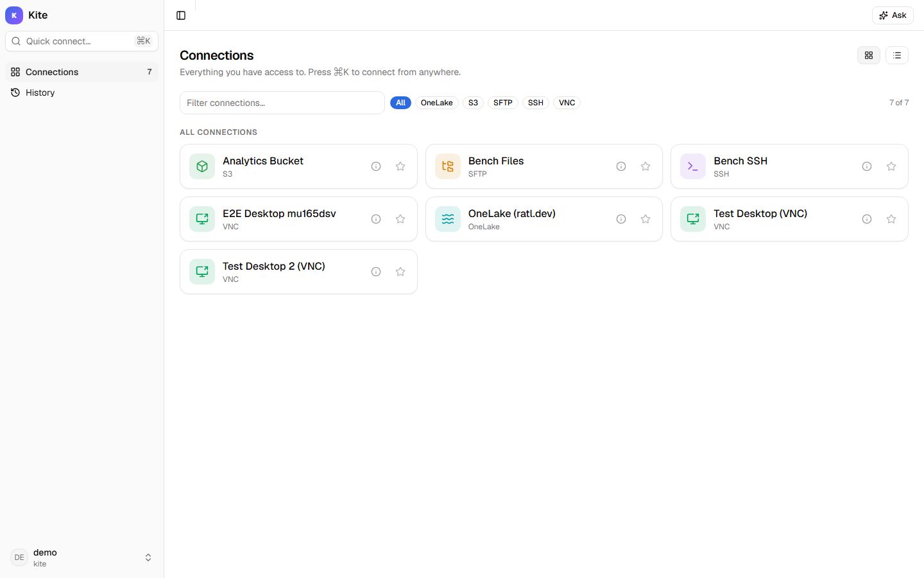Favorite the Analytics Bucket connection

click(400, 166)
